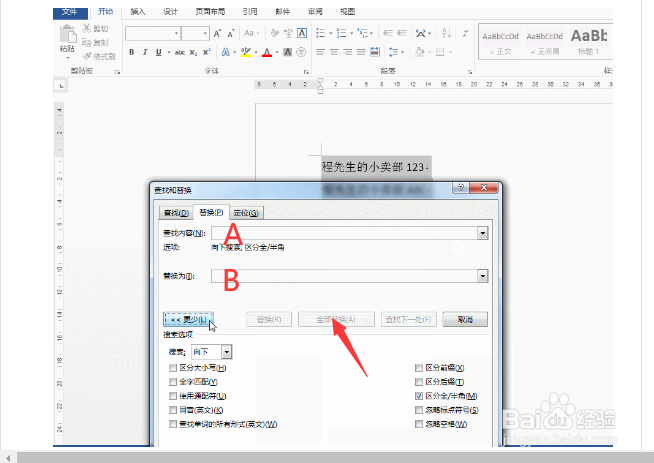
Task: Click the Enclose Characters circle icon
Action: pyautogui.click(x=301, y=52)
